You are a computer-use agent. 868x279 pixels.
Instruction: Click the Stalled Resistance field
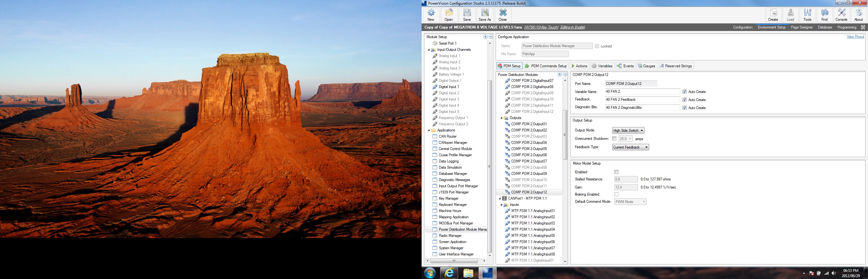pyautogui.click(x=626, y=179)
